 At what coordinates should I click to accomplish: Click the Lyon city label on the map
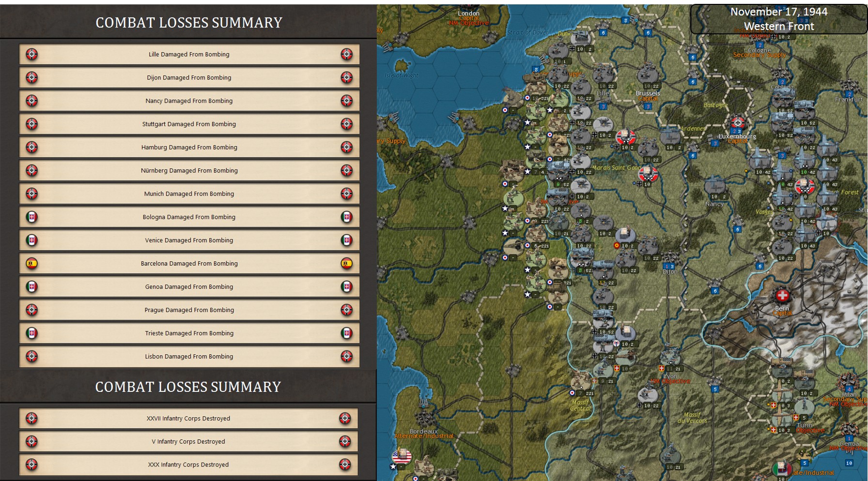point(670,376)
